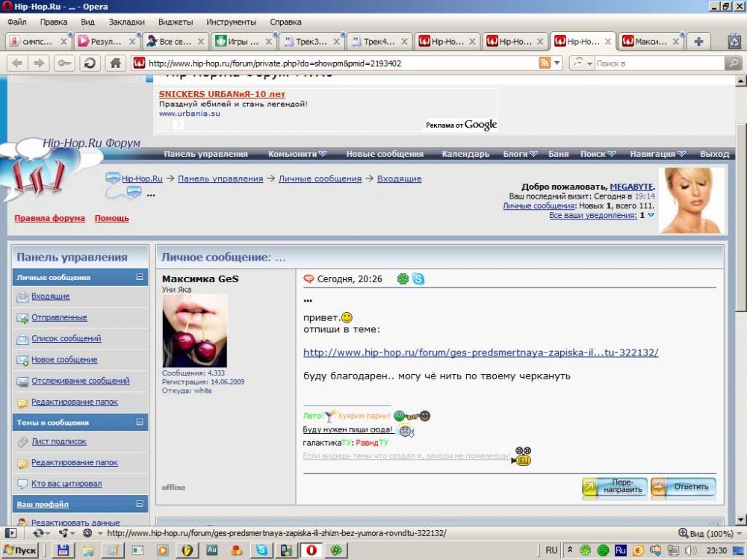This screenshot has height=560, width=747.
Task: Close the 'Трек3...' tab
Action: click(336, 42)
